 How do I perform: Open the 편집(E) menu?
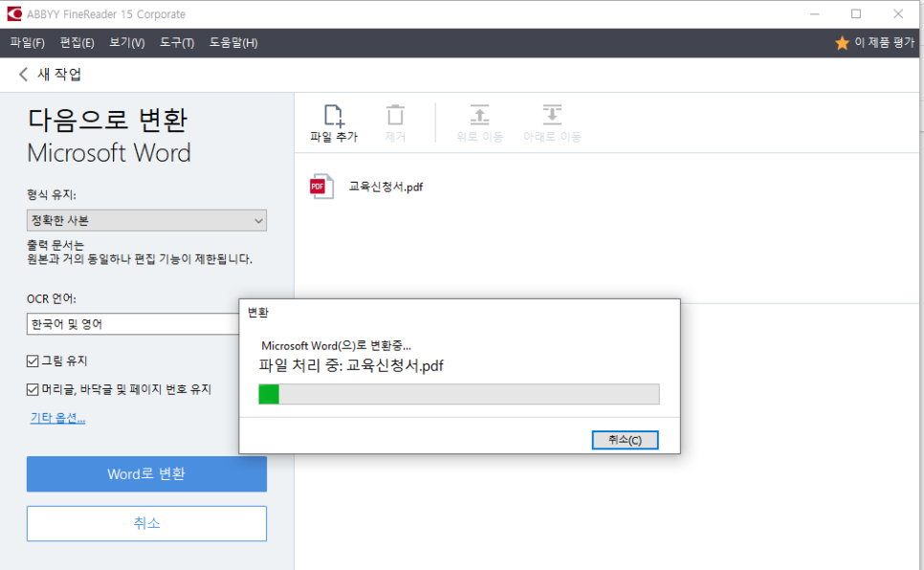click(x=77, y=42)
